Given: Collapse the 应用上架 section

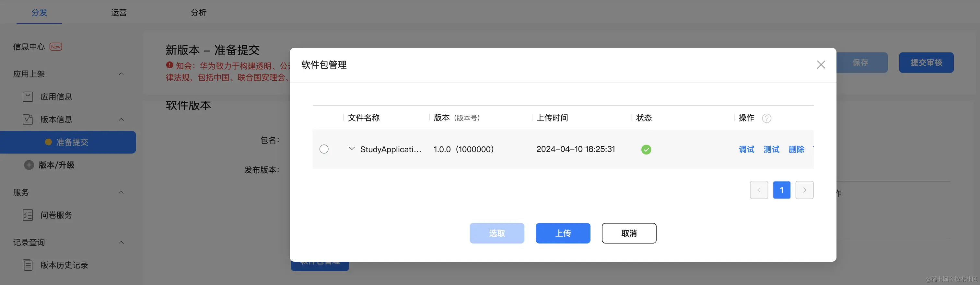Looking at the screenshot, I should pos(121,74).
